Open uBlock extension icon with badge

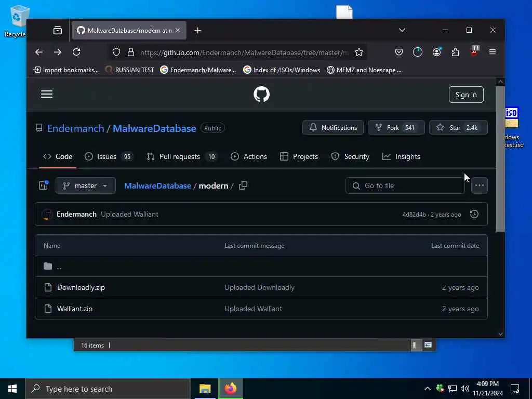(474, 51)
